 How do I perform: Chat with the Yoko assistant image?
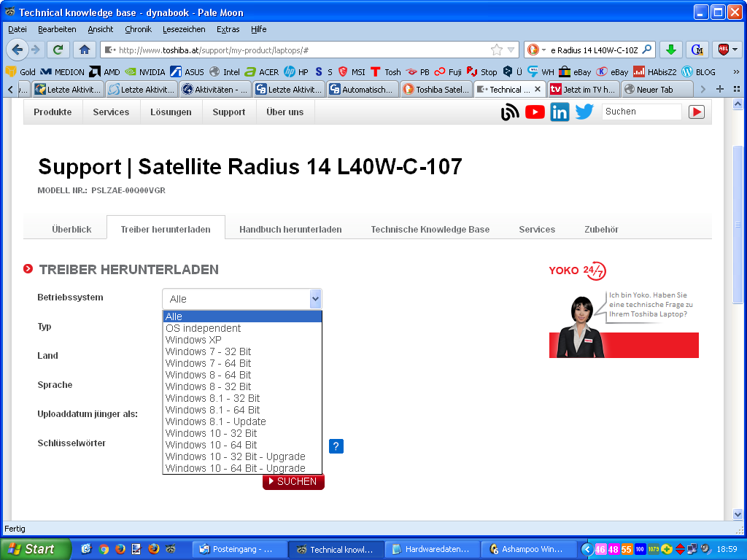click(624, 324)
